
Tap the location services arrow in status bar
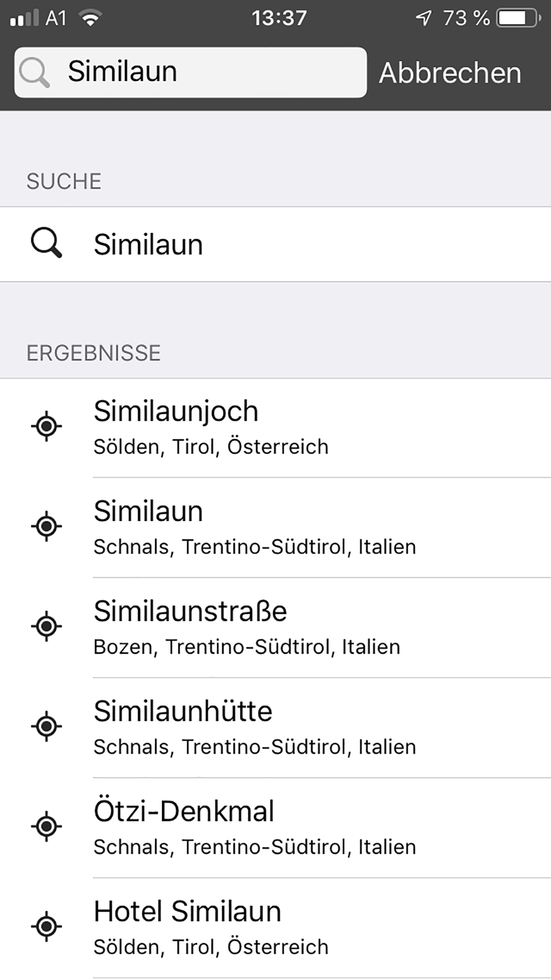click(423, 18)
